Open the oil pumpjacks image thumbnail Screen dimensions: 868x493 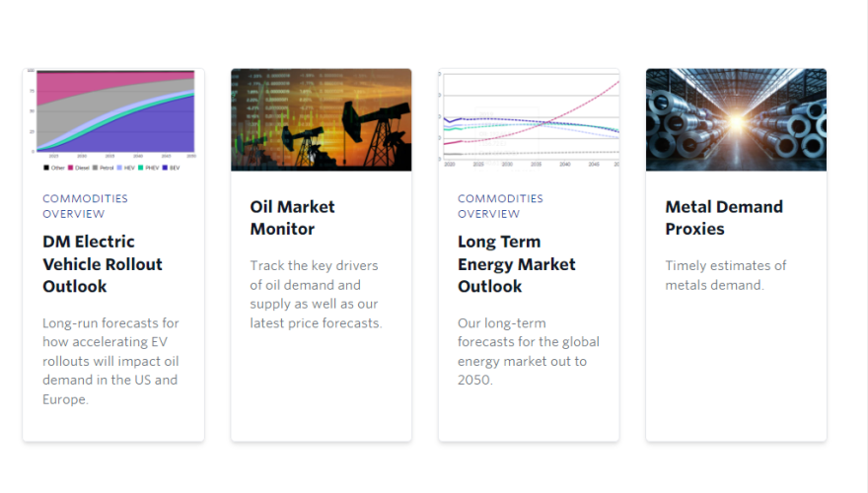[321, 119]
